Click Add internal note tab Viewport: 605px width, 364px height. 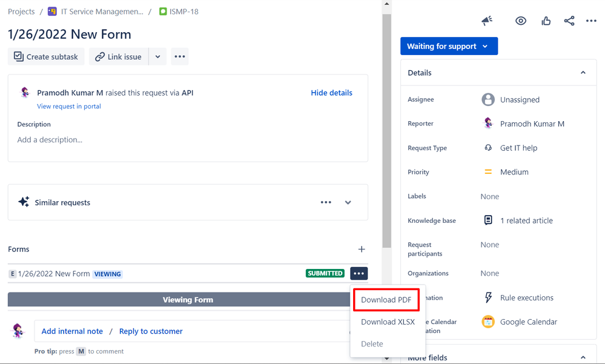(x=72, y=331)
